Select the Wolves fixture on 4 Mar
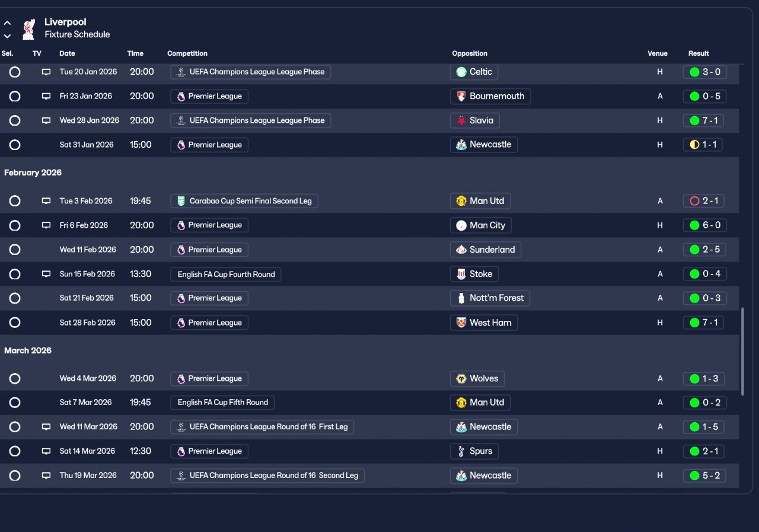Image resolution: width=759 pixels, height=532 pixels. 15,378
